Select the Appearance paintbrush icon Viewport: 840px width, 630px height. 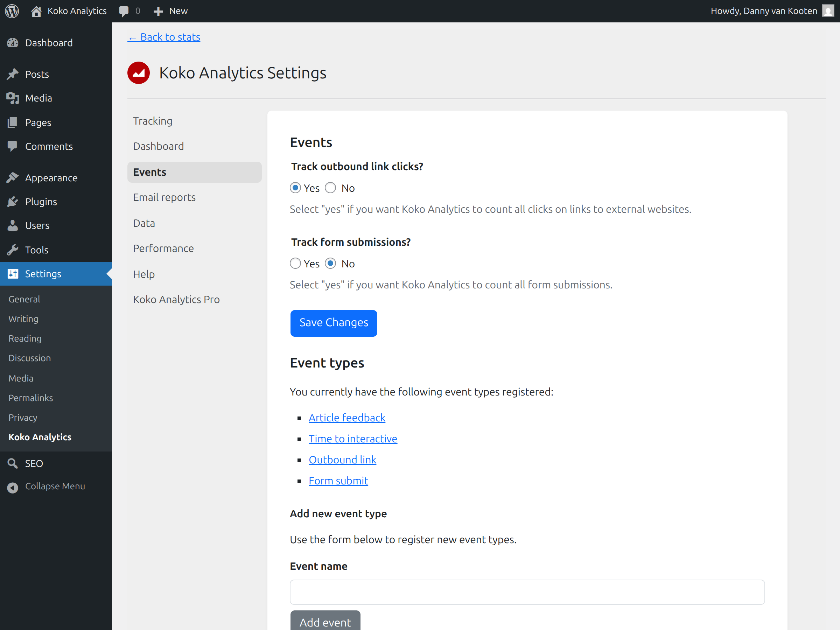[13, 177]
